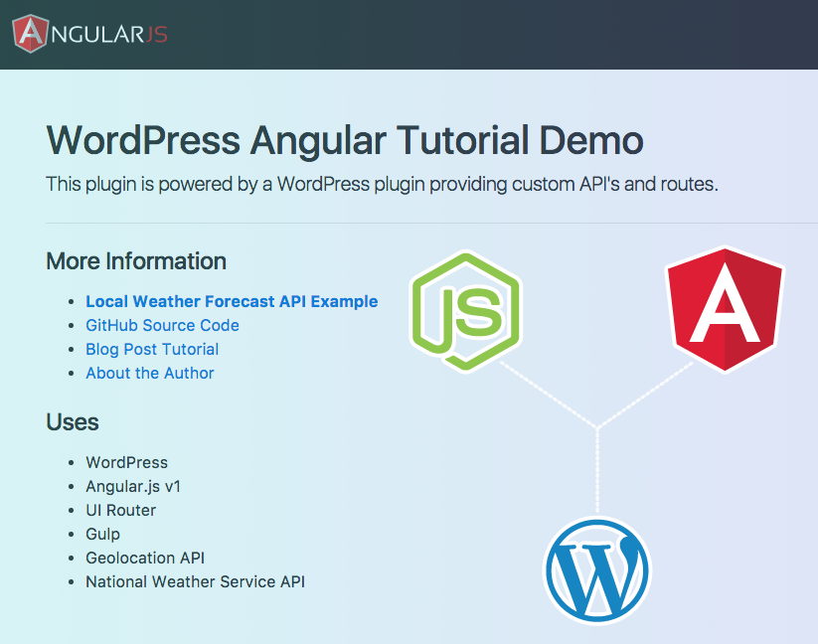The width and height of the screenshot is (818, 644).
Task: Open the About the Author link
Action: click(x=150, y=374)
